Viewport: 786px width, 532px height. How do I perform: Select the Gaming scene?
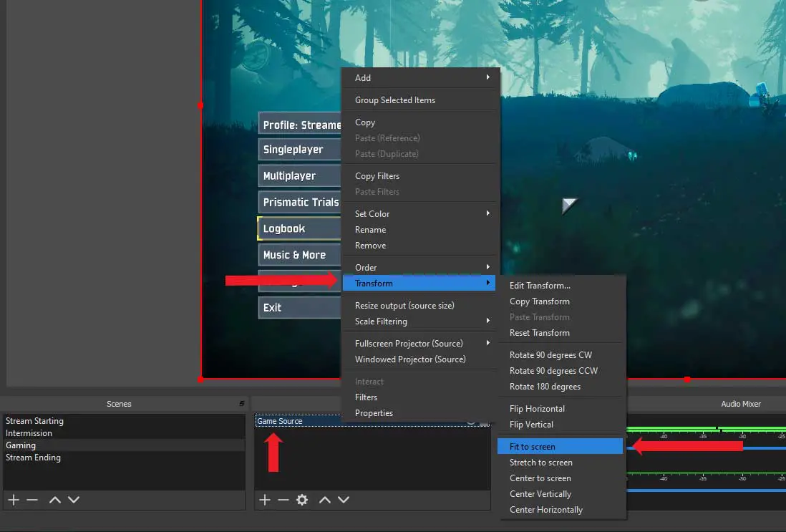pyautogui.click(x=124, y=445)
